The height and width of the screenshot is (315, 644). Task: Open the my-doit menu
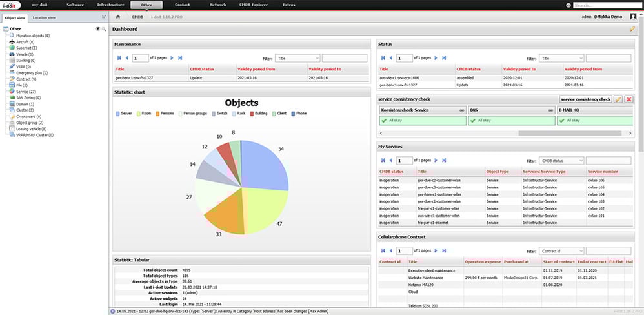(40, 5)
